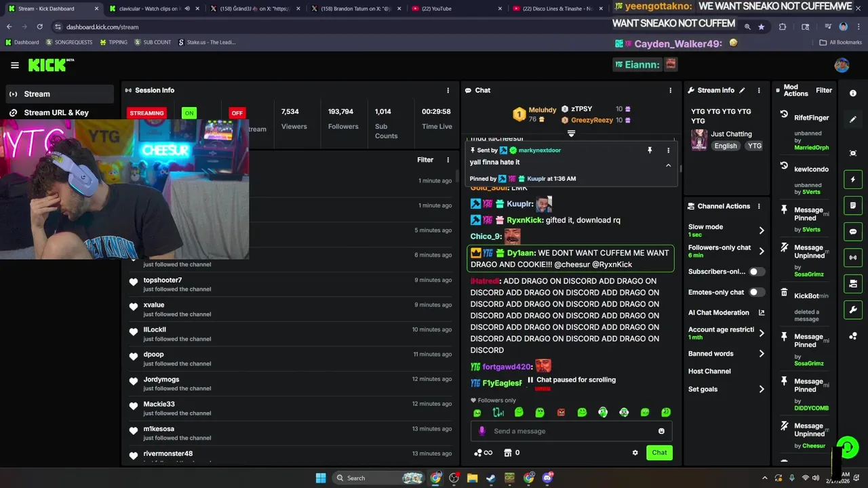
Task: Open the Windows Start menu
Action: 321,478
